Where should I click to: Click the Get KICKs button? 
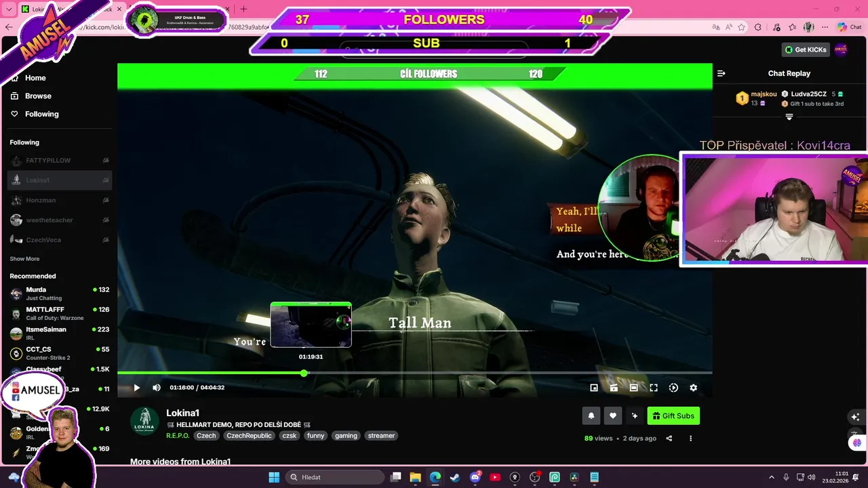coord(806,49)
